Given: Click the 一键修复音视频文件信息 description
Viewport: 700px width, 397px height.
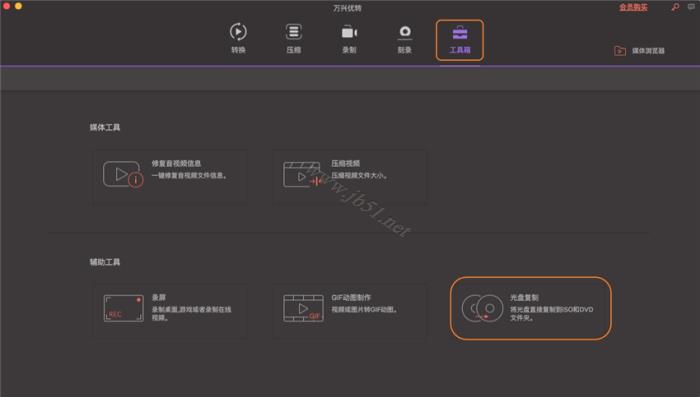Looking at the screenshot, I should (189, 176).
